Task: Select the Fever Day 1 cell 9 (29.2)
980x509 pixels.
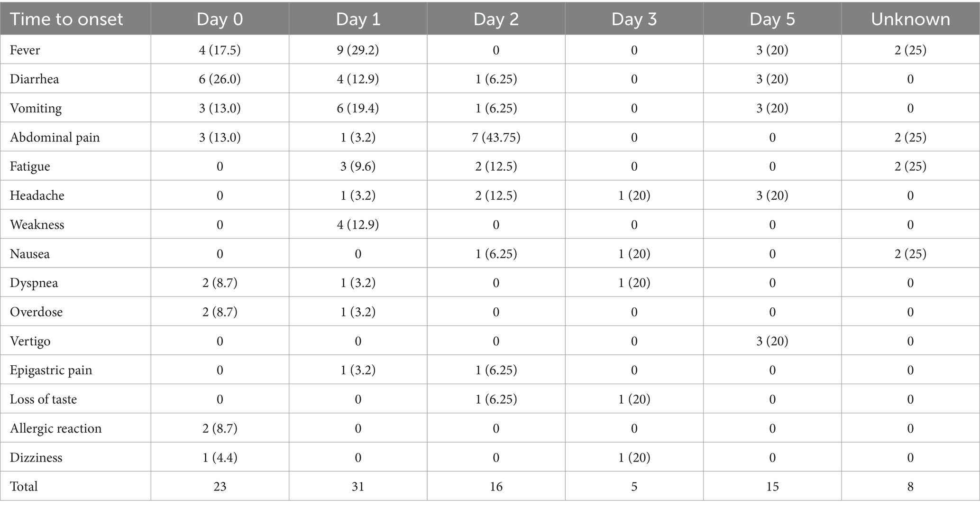Action: (x=358, y=50)
